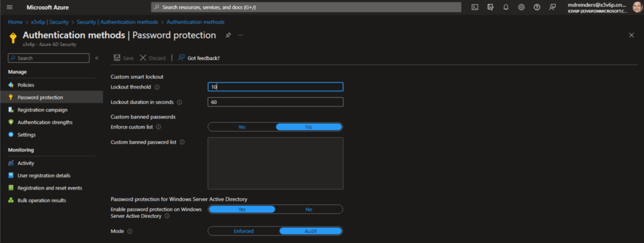
Task: Click the top search resources bar
Action: pos(306,8)
